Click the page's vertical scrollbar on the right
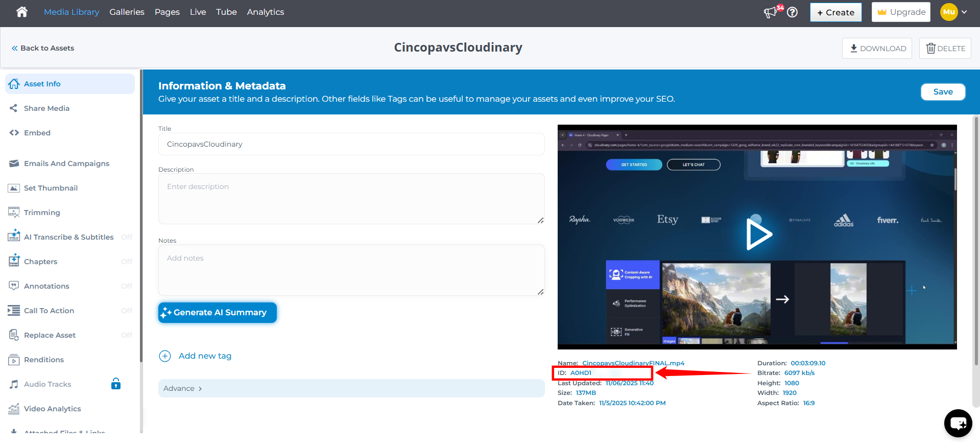The width and height of the screenshot is (980, 445). (x=976, y=240)
